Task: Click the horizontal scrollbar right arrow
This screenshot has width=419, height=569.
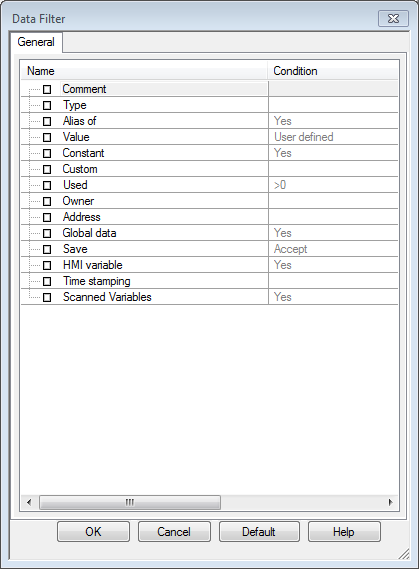Action: (x=390, y=502)
